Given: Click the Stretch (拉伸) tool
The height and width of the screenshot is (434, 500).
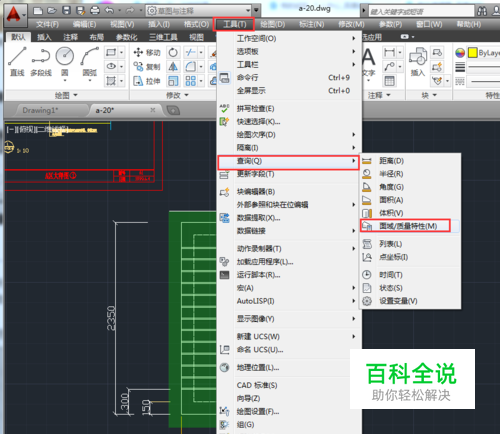Looking at the screenshot, I should (x=147, y=81).
